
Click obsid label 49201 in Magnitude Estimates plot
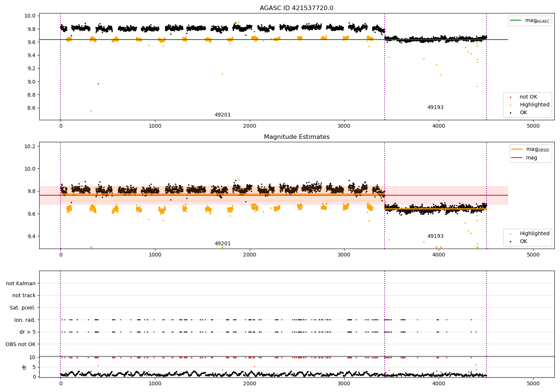pos(223,244)
